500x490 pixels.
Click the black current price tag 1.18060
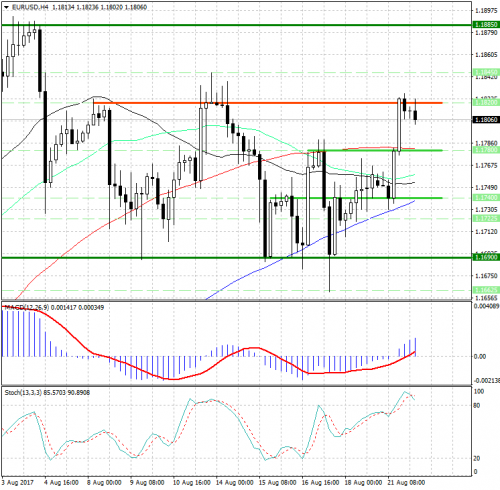click(486, 119)
